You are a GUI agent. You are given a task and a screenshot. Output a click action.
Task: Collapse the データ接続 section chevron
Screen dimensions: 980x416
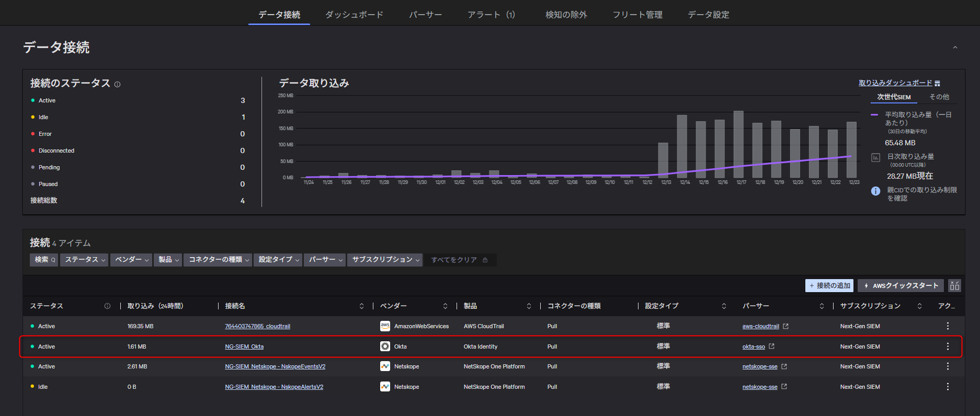pyautogui.click(x=955, y=48)
